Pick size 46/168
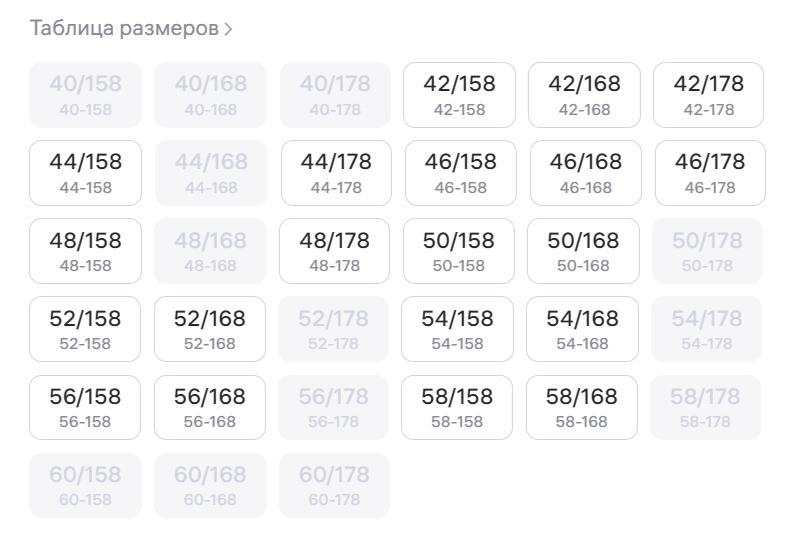This screenshot has width=788, height=549. (585, 173)
